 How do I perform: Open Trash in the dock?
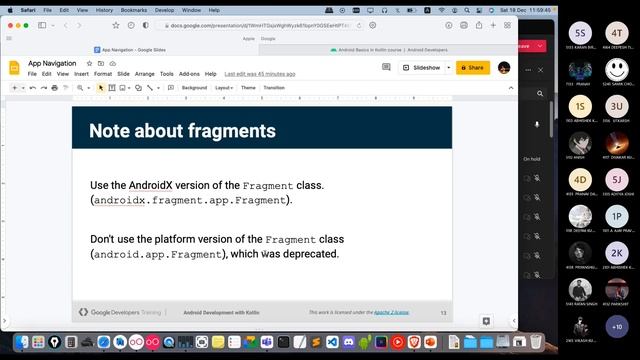536,342
